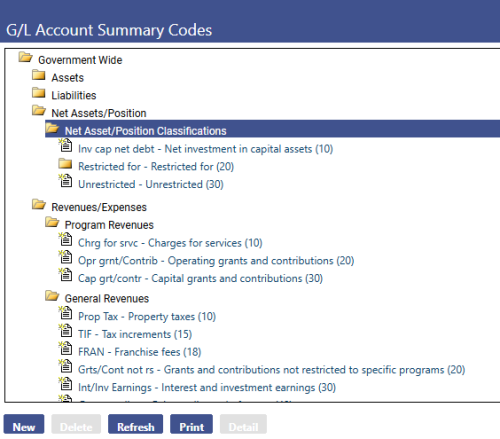The width and height of the screenshot is (500, 439).
Task: Click the document icon beside Prop Tax
Action: [x=65, y=313]
